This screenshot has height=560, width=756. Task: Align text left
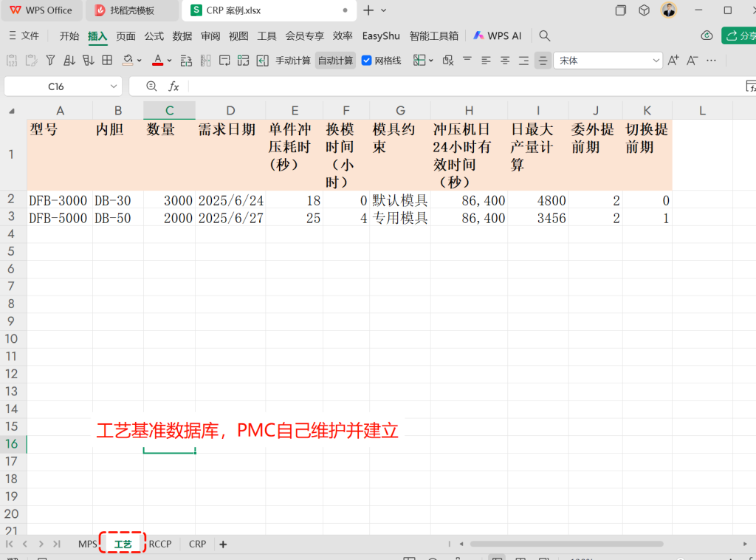[486, 61]
